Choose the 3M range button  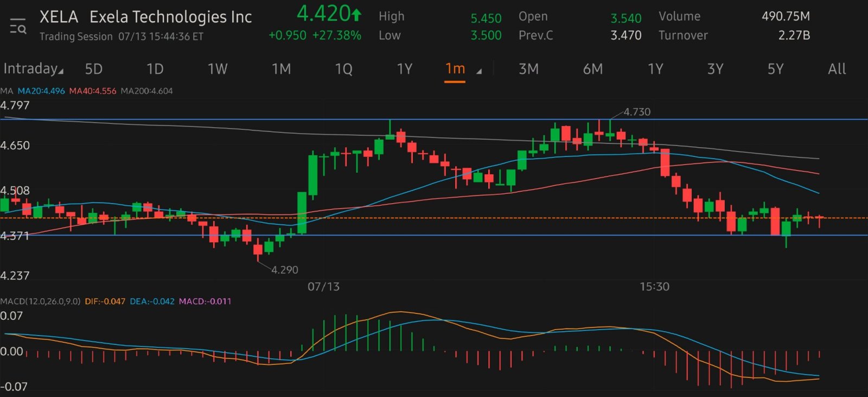(528, 69)
